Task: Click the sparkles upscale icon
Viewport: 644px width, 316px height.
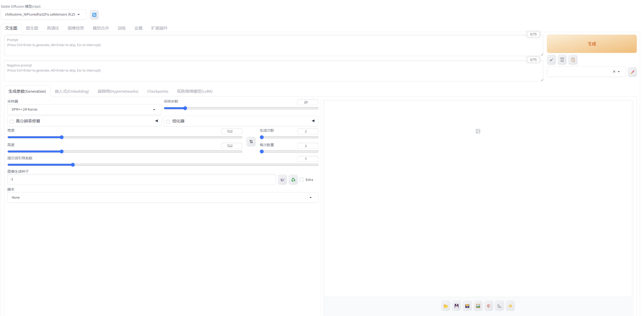Action: tap(510, 306)
